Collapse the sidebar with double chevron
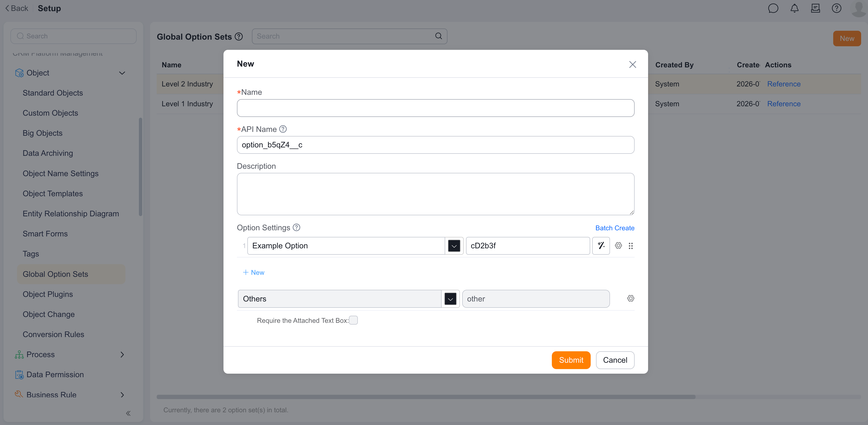Image resolution: width=868 pixels, height=425 pixels. tap(128, 413)
